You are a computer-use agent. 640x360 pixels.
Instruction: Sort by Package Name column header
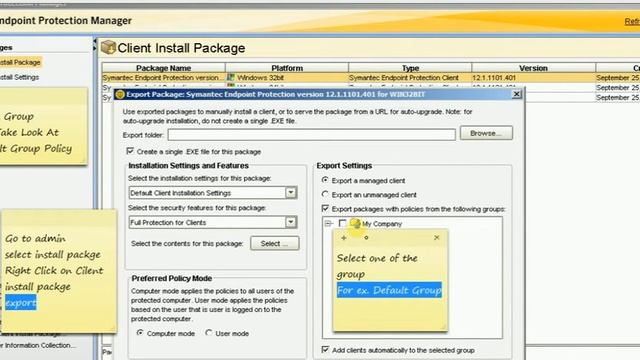(164, 68)
